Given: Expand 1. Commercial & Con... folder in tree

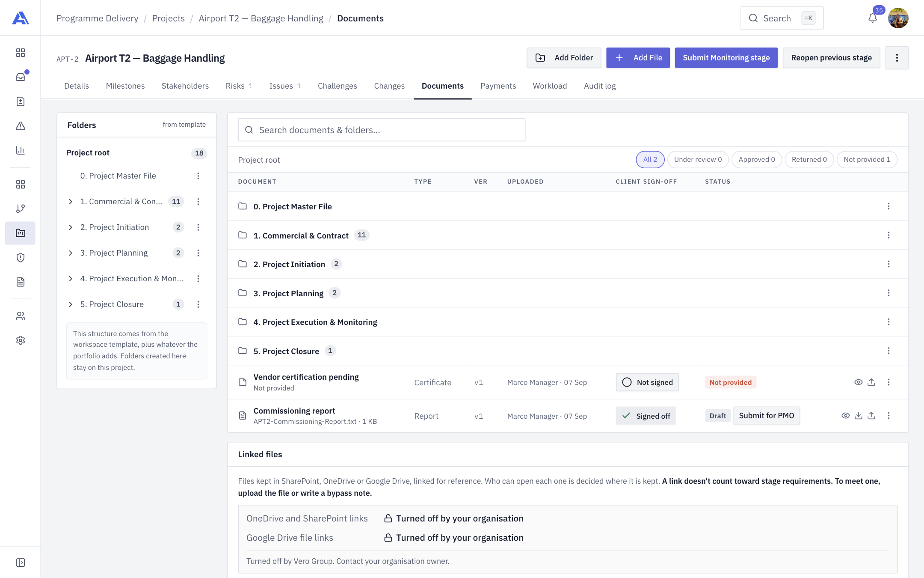Looking at the screenshot, I should point(71,202).
